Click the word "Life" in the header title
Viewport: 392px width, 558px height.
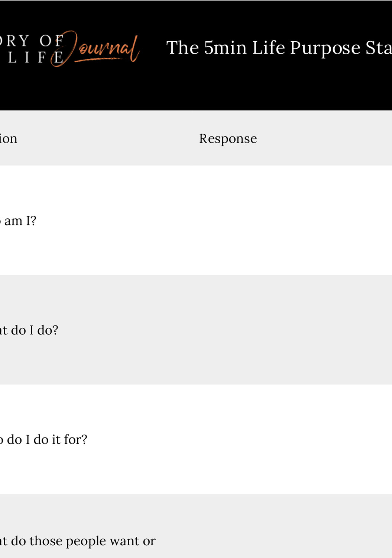pos(268,48)
